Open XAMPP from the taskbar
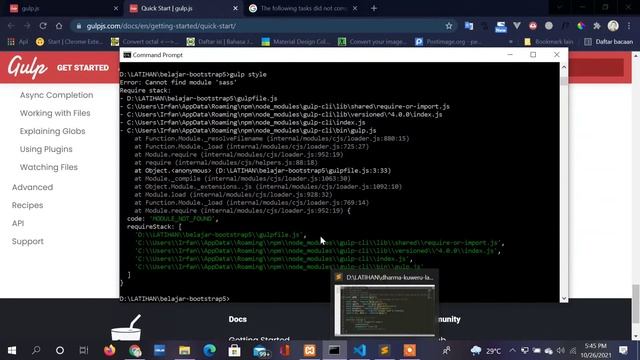This screenshot has height=360, width=640. (309, 350)
